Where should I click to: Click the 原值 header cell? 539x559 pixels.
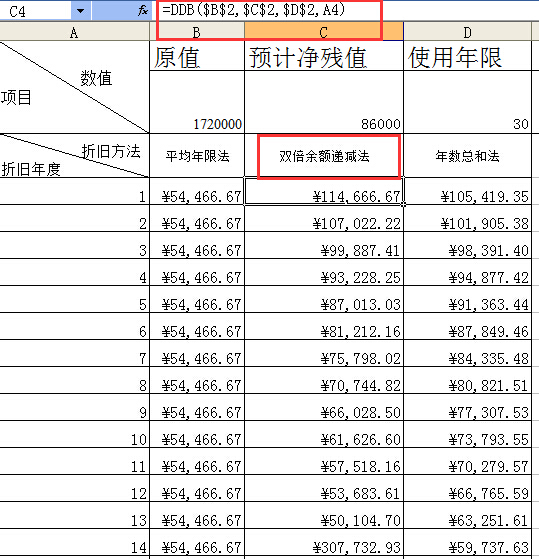tap(197, 56)
